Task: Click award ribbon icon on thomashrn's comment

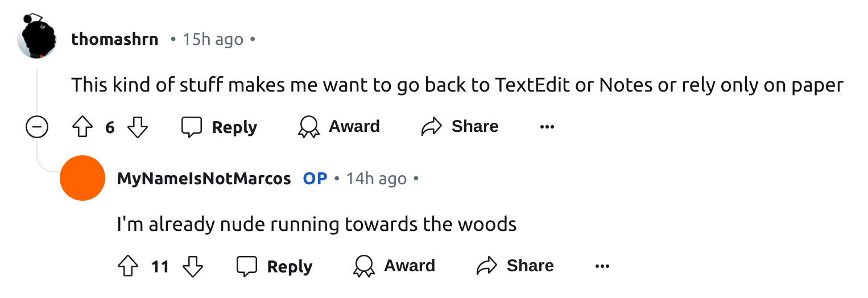Action: (308, 127)
